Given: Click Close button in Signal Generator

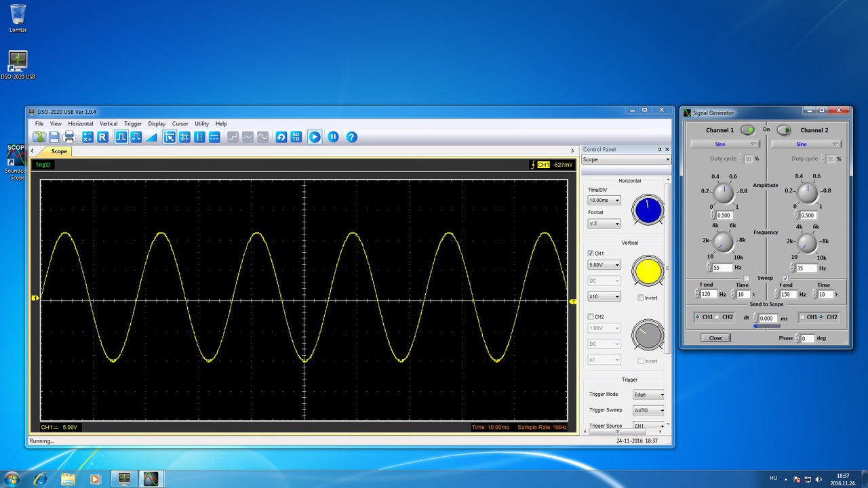Looking at the screenshot, I should pyautogui.click(x=715, y=338).
